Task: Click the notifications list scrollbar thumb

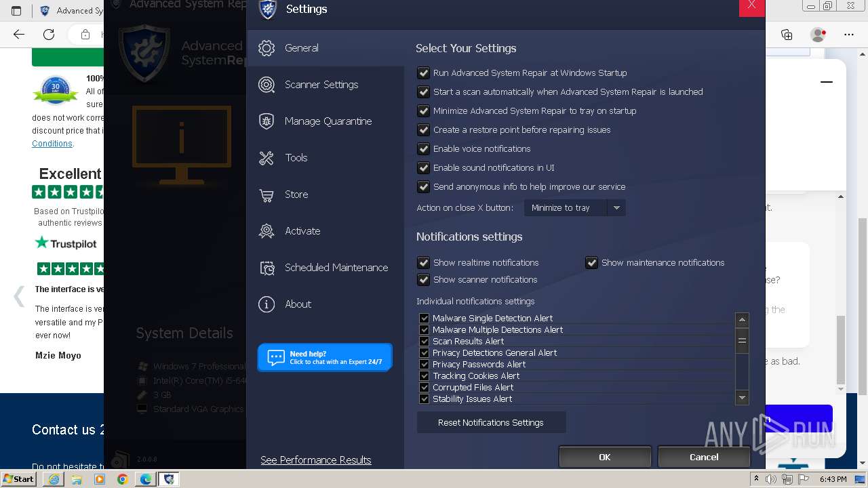Action: point(742,341)
